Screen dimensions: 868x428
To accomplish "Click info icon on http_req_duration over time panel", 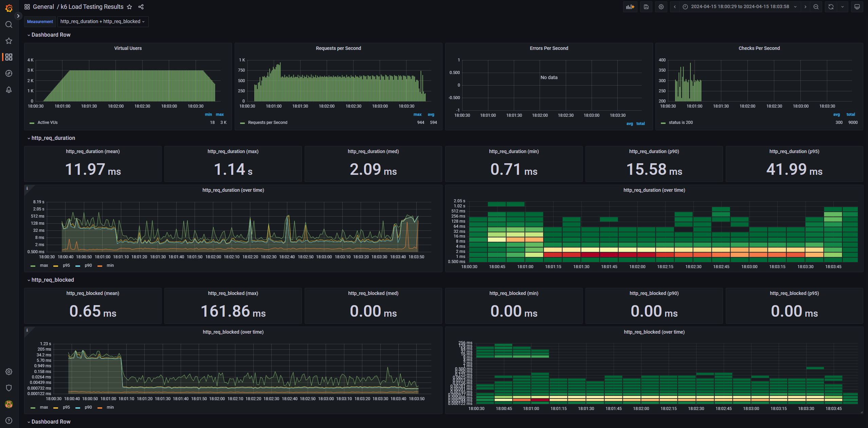I will [27, 188].
